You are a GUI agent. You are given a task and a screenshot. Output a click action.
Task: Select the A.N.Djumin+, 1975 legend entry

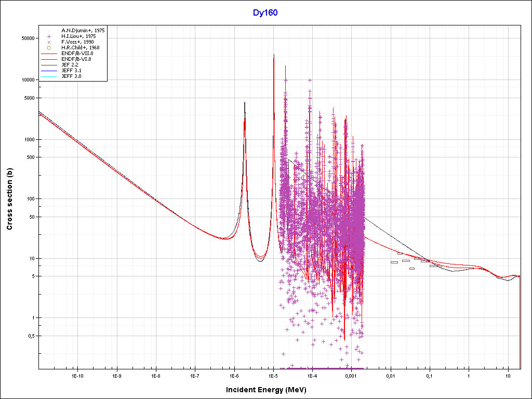(x=83, y=31)
